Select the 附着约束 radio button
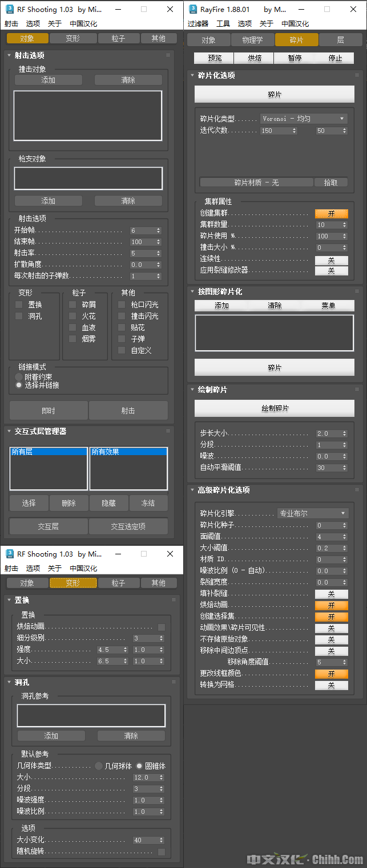The height and width of the screenshot is (868, 367). pyautogui.click(x=19, y=377)
